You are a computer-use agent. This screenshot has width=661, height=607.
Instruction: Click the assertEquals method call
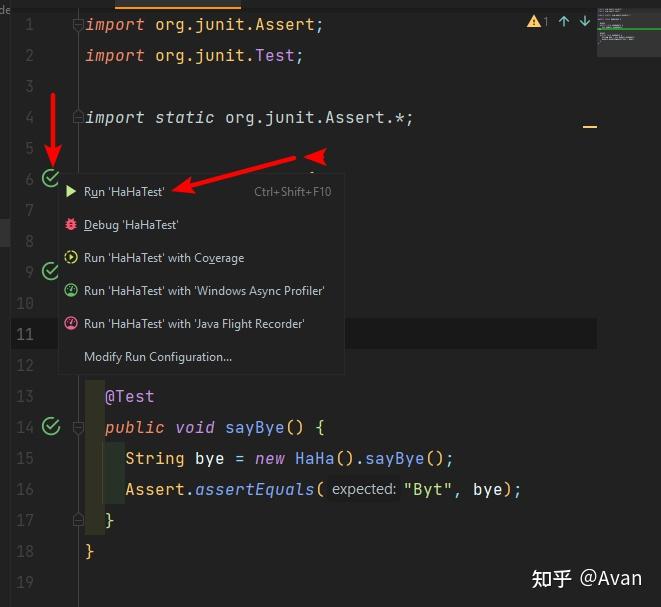[255, 489]
